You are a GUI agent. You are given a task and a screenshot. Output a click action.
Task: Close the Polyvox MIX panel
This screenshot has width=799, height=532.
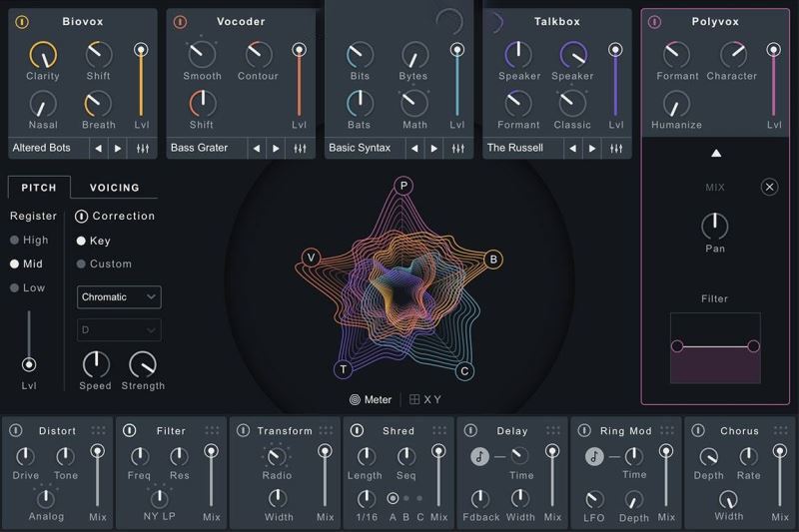click(x=769, y=188)
